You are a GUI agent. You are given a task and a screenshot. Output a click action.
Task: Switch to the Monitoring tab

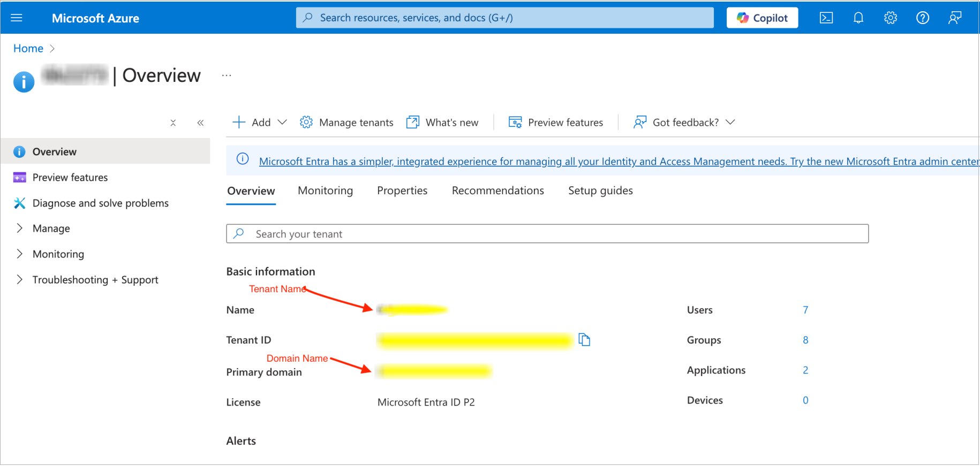(326, 190)
